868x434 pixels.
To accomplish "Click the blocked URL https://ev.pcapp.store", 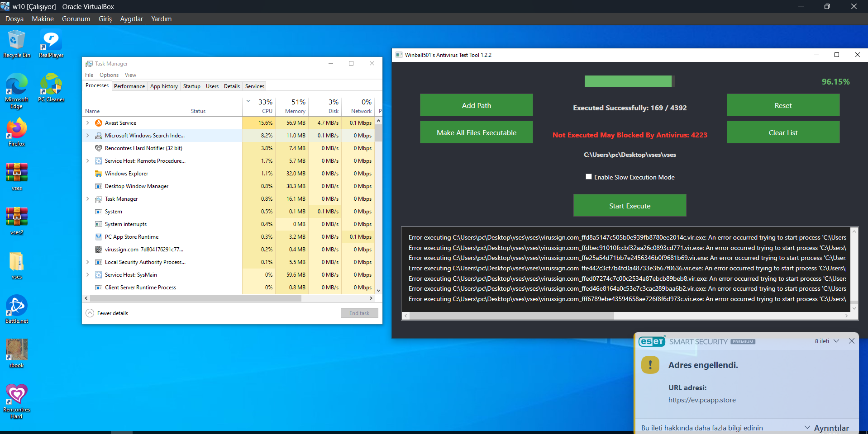I will 702,400.
